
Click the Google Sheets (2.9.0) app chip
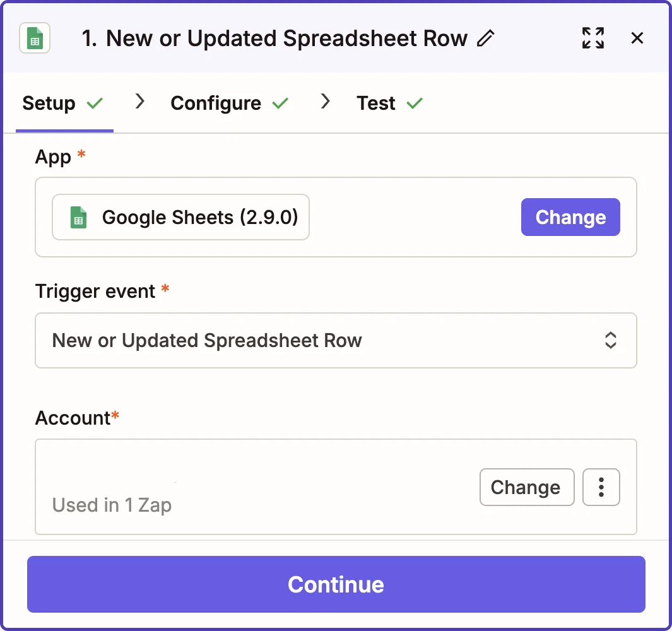point(180,217)
